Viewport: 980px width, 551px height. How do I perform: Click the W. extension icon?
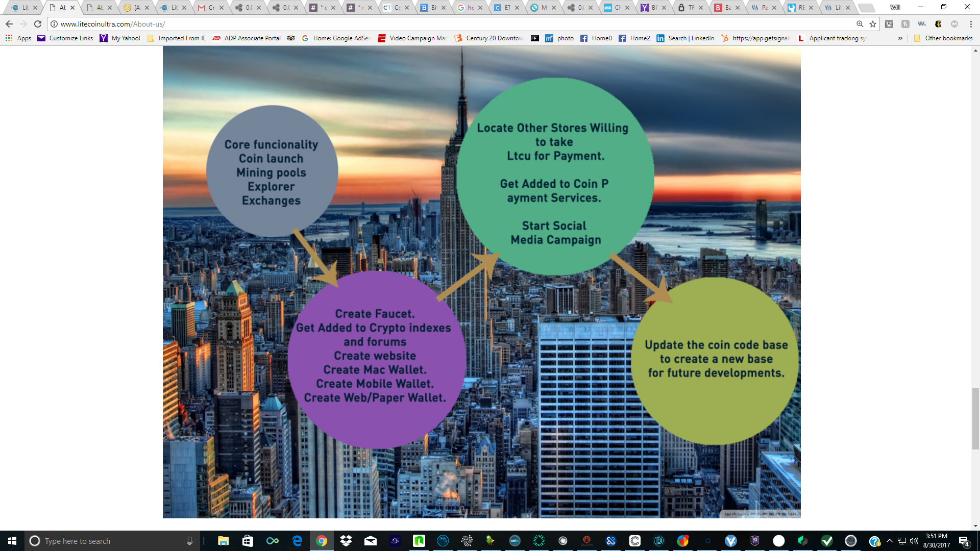click(x=921, y=24)
